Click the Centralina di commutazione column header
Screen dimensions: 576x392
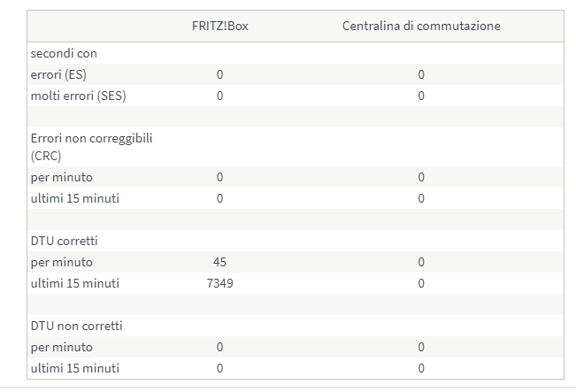(421, 26)
